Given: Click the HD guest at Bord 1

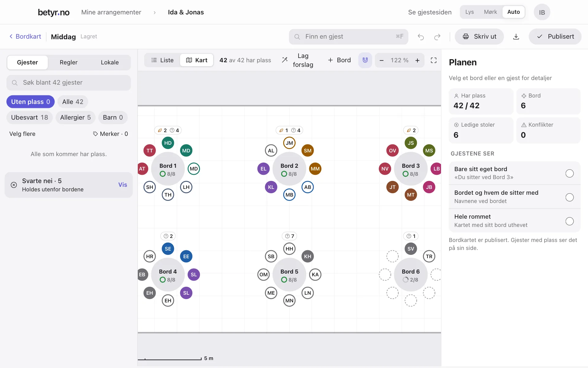Looking at the screenshot, I should (168, 143).
